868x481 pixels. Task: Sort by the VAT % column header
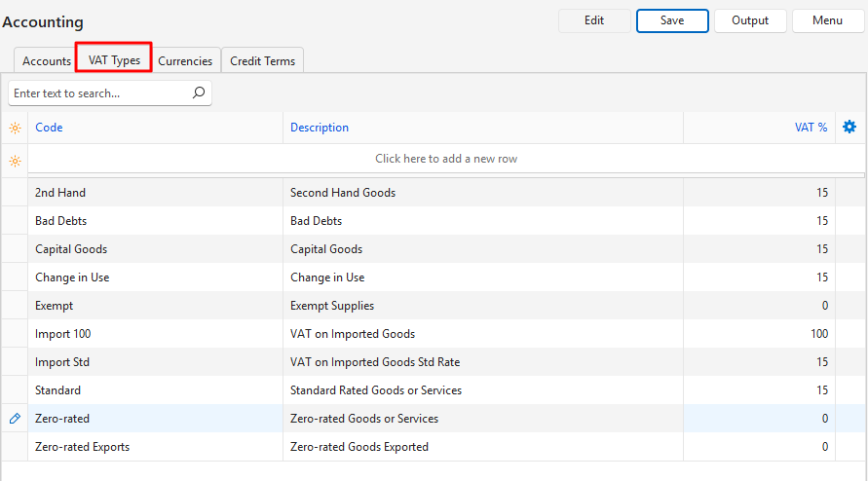pos(811,128)
